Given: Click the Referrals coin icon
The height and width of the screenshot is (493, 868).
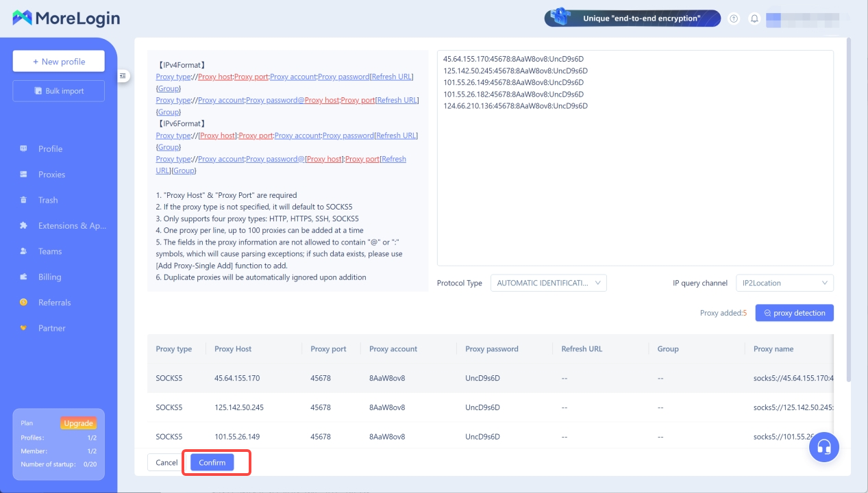Looking at the screenshot, I should click(x=24, y=303).
